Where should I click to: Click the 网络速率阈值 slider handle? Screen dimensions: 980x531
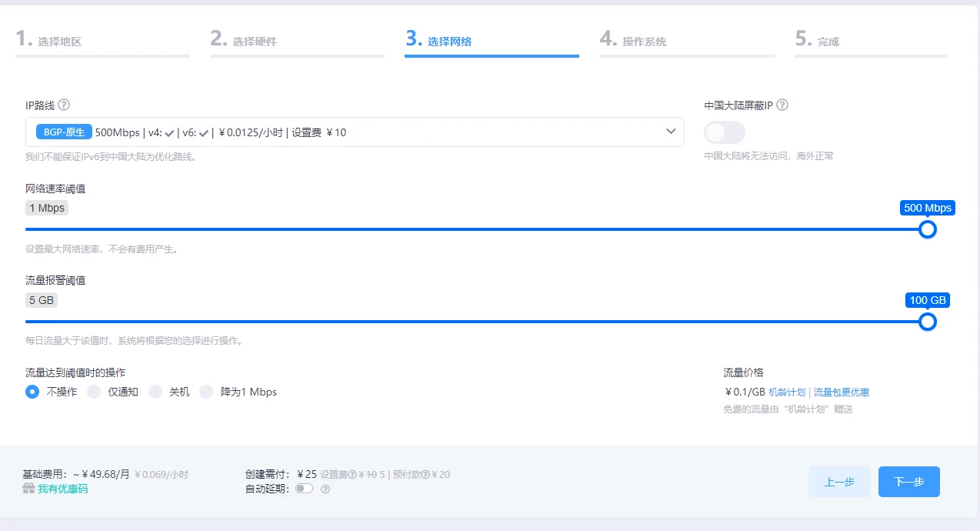928,229
